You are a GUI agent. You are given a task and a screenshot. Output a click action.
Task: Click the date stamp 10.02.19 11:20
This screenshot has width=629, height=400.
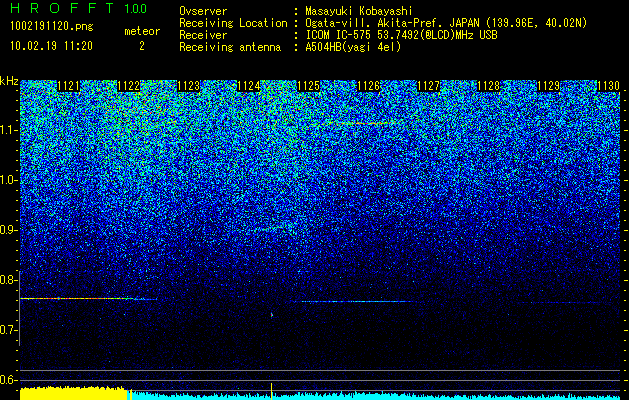coord(51,46)
